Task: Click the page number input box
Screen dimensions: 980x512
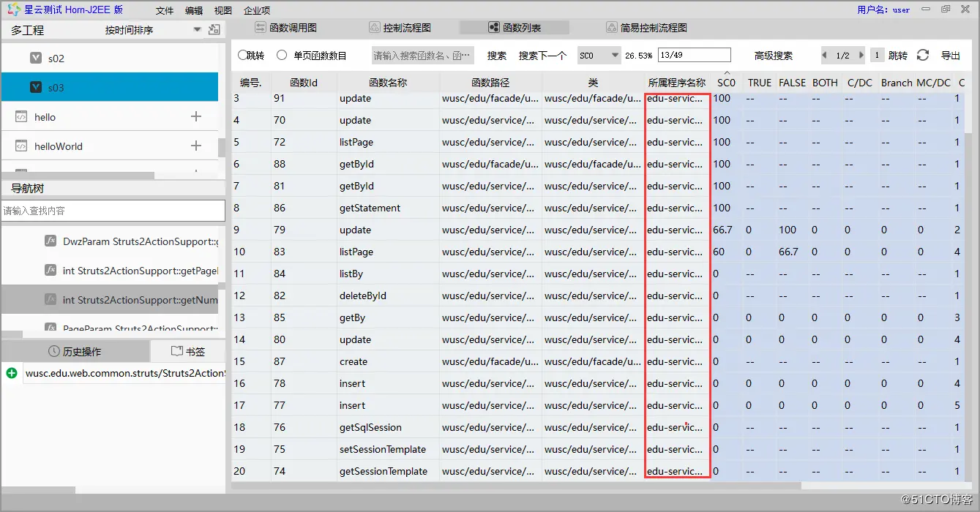Action: pos(877,56)
